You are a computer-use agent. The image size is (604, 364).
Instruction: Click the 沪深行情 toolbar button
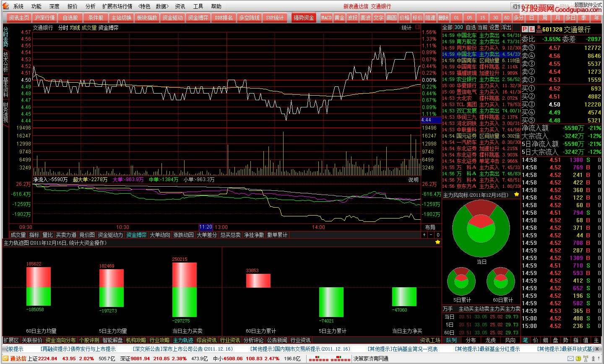click(44, 18)
